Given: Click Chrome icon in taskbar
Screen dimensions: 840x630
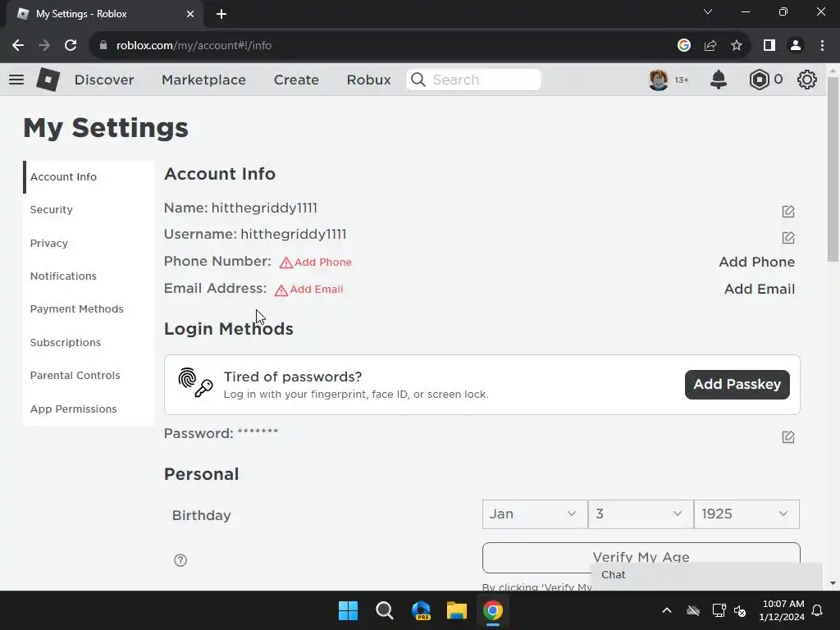Looking at the screenshot, I should click(x=493, y=610).
